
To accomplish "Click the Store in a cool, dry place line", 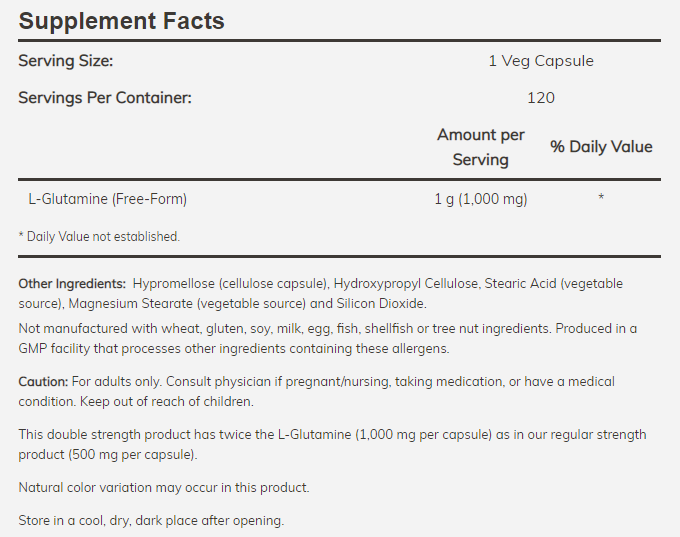I will [151, 521].
